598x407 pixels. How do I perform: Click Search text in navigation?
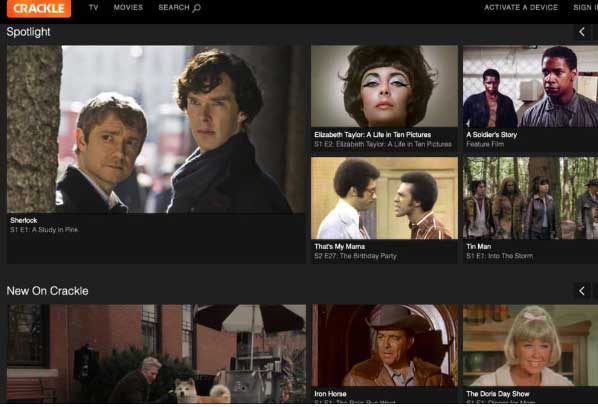pyautogui.click(x=174, y=8)
